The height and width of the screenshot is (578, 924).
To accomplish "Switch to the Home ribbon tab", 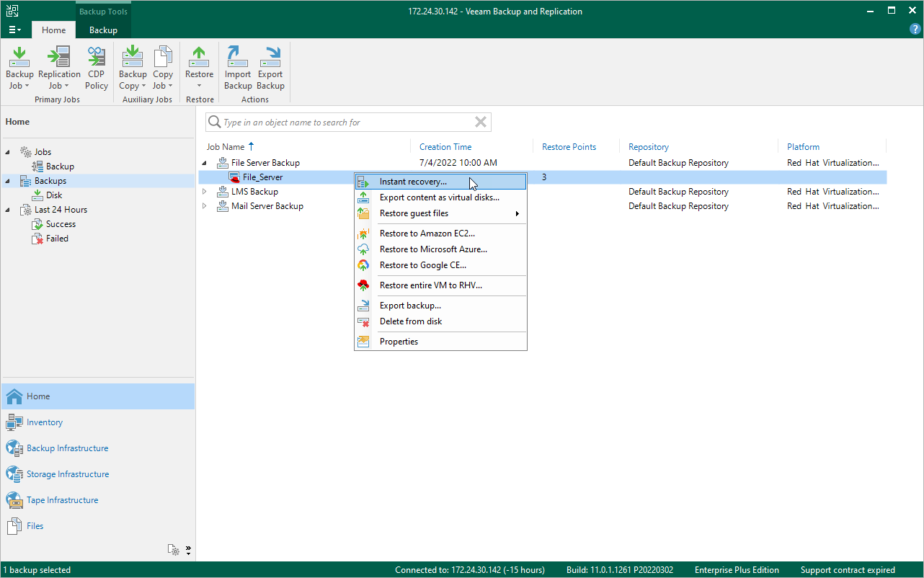I will 54,30.
